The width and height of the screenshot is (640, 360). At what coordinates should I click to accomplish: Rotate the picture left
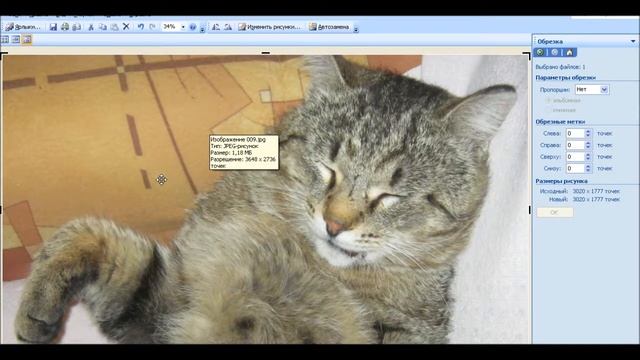[216, 27]
